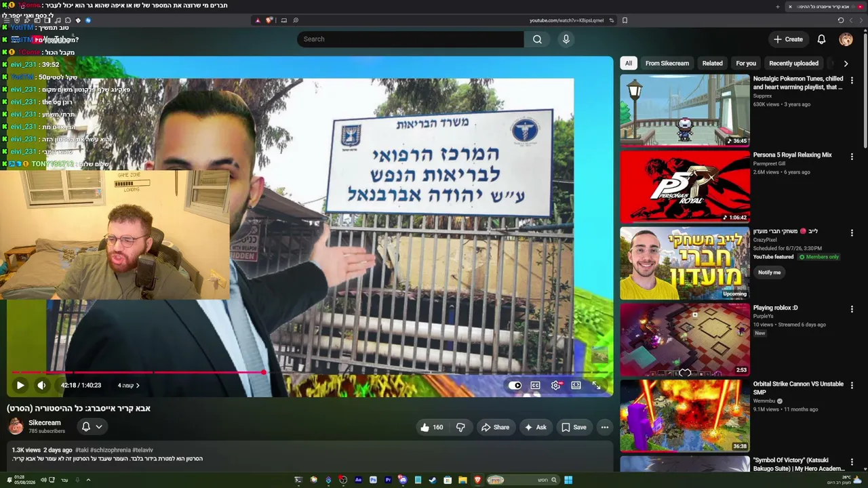The width and height of the screenshot is (868, 488).
Task: Open Adobe Photoshop from taskbar
Action: click(x=373, y=480)
